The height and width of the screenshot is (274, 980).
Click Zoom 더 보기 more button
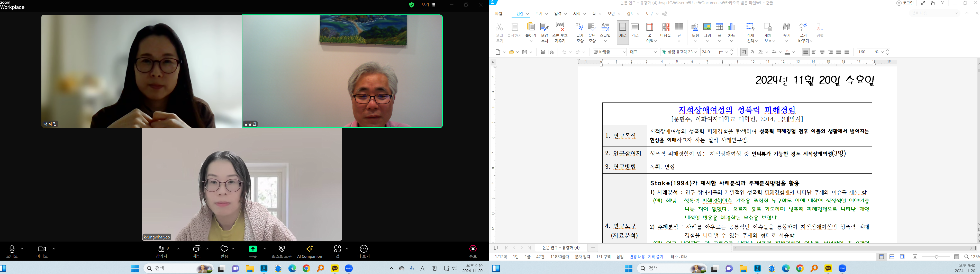click(364, 252)
